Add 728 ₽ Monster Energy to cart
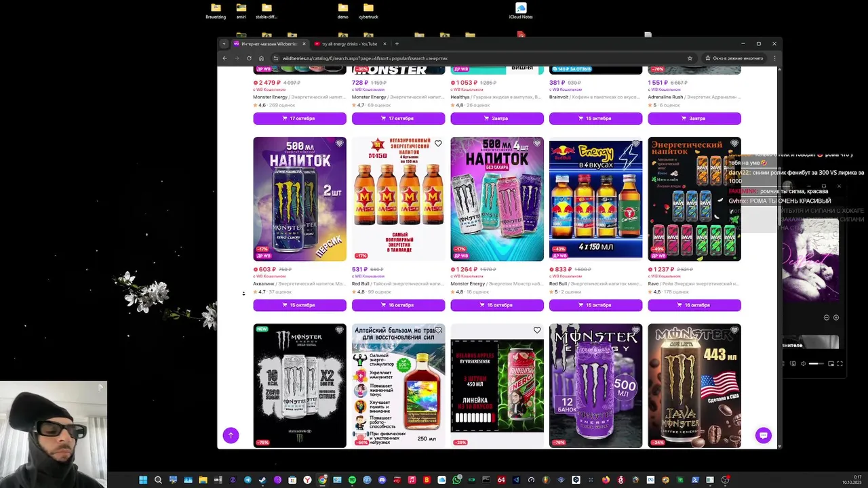868x488 pixels. coord(399,119)
